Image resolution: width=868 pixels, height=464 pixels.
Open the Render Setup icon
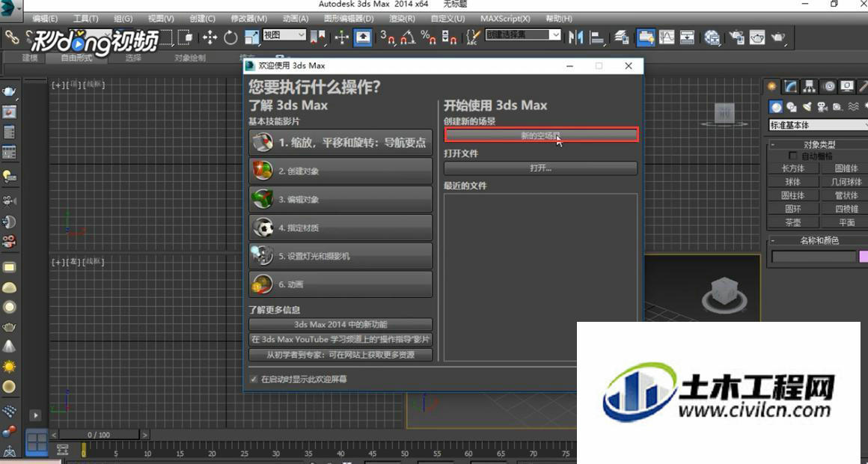736,37
